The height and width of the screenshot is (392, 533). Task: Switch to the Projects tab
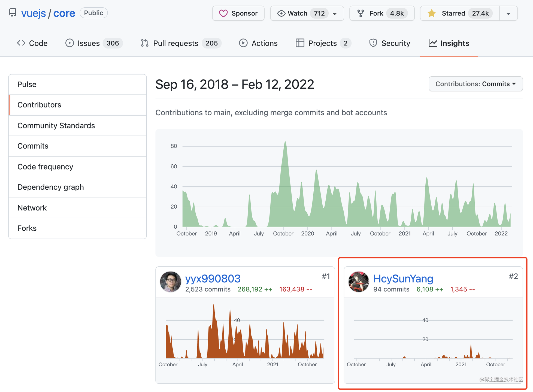click(x=323, y=43)
